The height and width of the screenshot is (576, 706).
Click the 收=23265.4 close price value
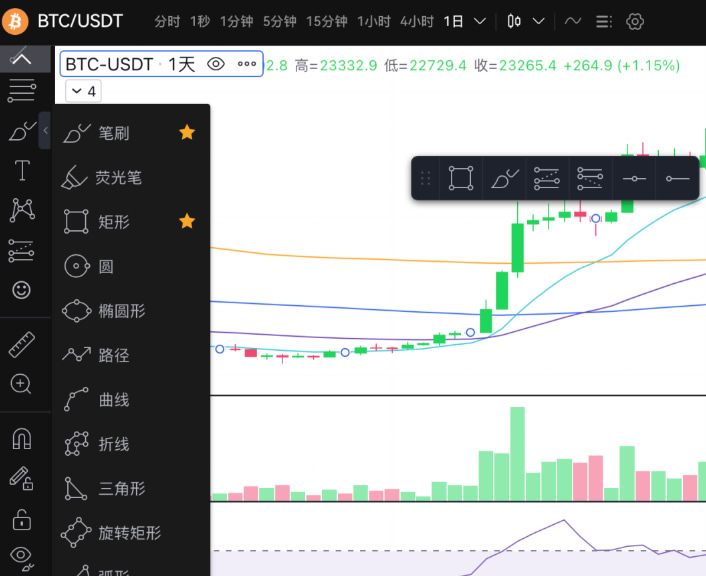515,65
